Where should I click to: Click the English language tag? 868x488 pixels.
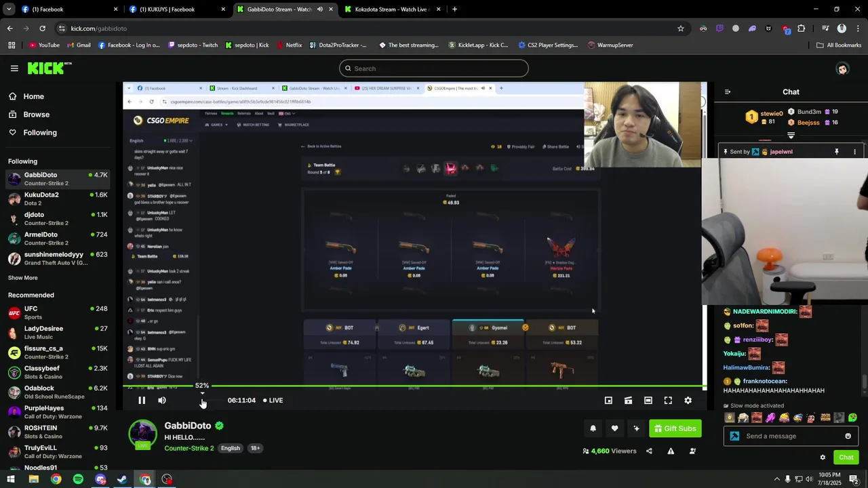pos(231,448)
